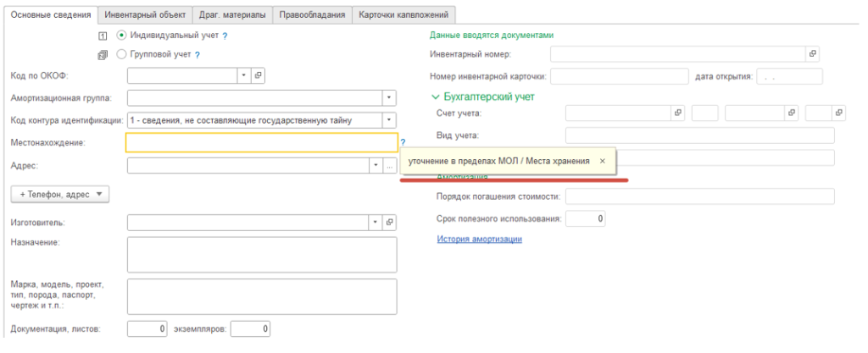Click the Срок полезного использования field
The height and width of the screenshot is (353, 868).
[586, 218]
